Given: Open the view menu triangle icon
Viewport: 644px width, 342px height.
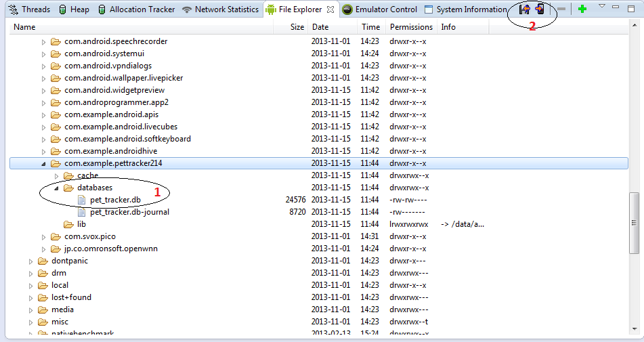Looking at the screenshot, I should 602,6.
